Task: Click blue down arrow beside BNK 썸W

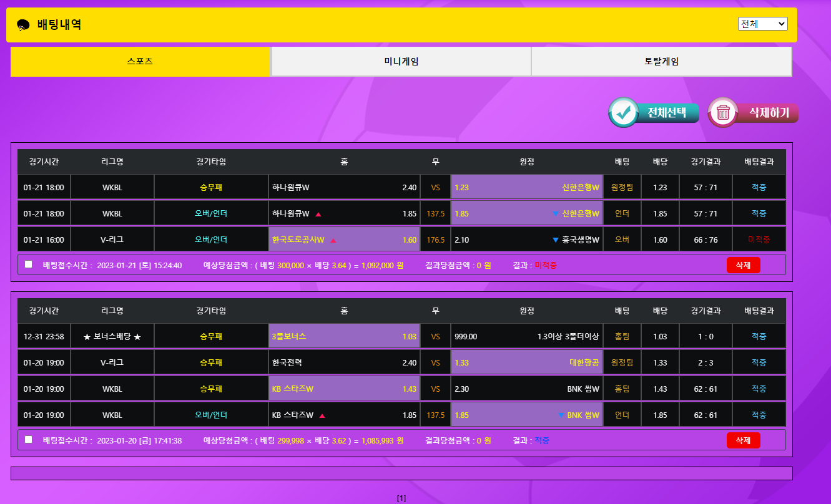Action: (561, 415)
